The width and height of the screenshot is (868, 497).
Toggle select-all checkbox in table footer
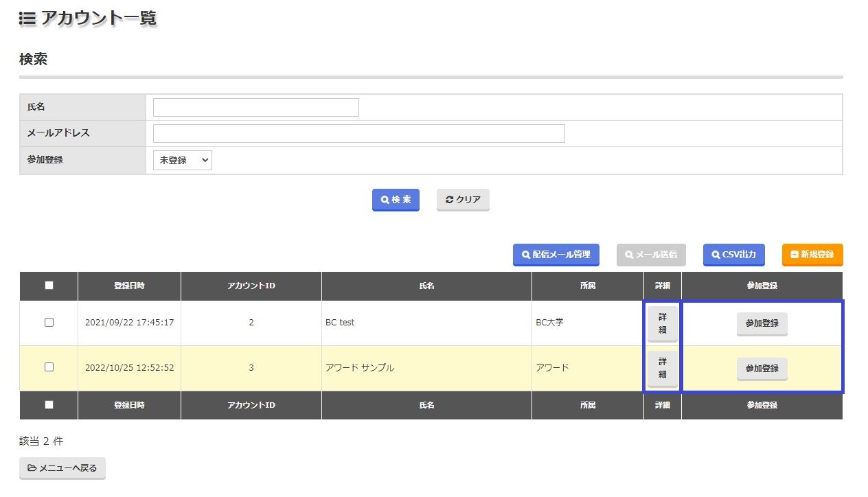coord(49,405)
